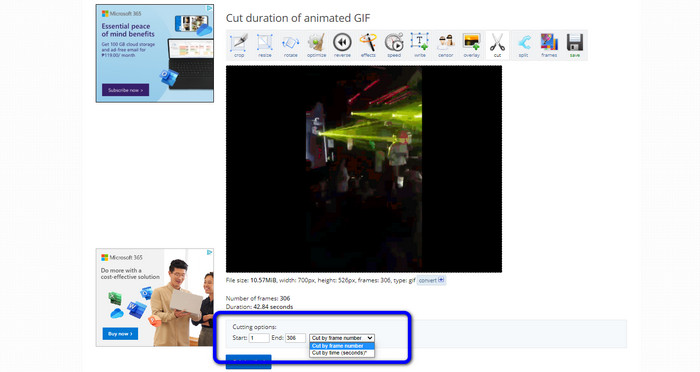Open the resize tool
700x372 pixels.
265,45
